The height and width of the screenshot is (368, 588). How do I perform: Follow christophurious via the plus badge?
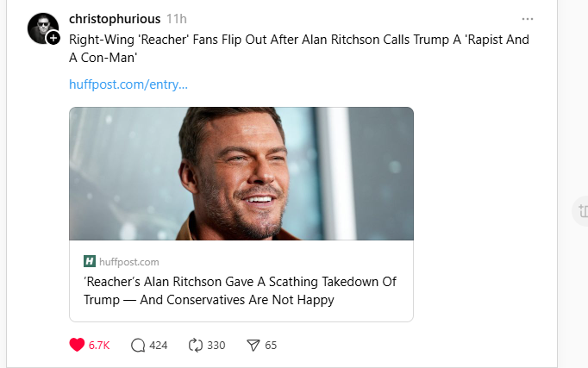tap(53, 38)
